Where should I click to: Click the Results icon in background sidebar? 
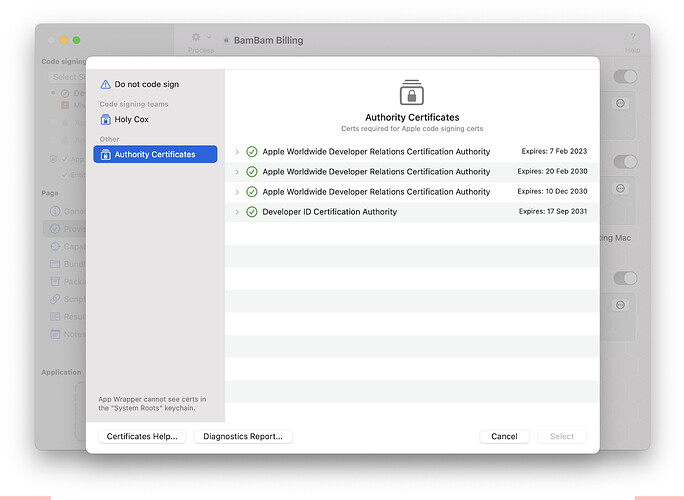55,316
